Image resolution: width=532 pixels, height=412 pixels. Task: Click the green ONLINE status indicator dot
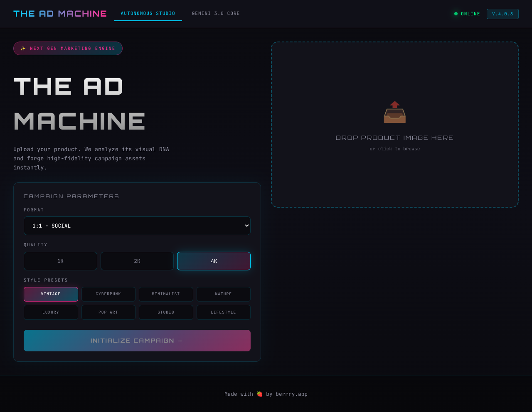[456, 14]
